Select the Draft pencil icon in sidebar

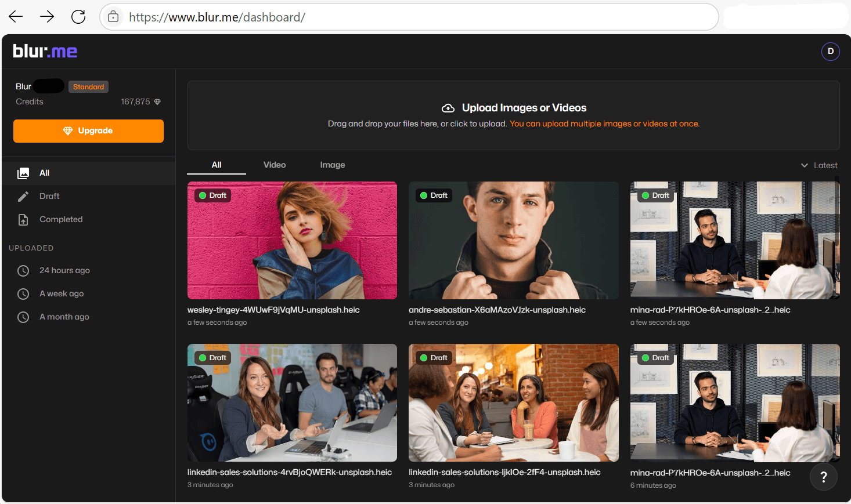point(23,196)
